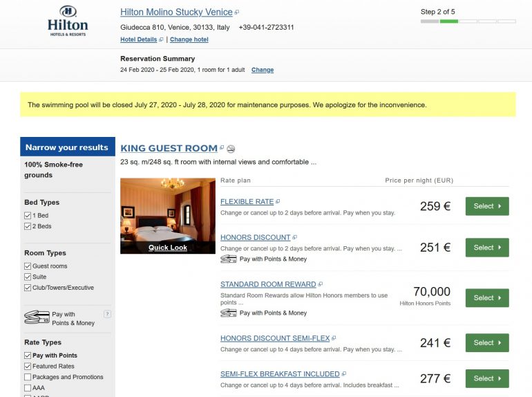
Task: Click the Change hotel link
Action: 189,39
